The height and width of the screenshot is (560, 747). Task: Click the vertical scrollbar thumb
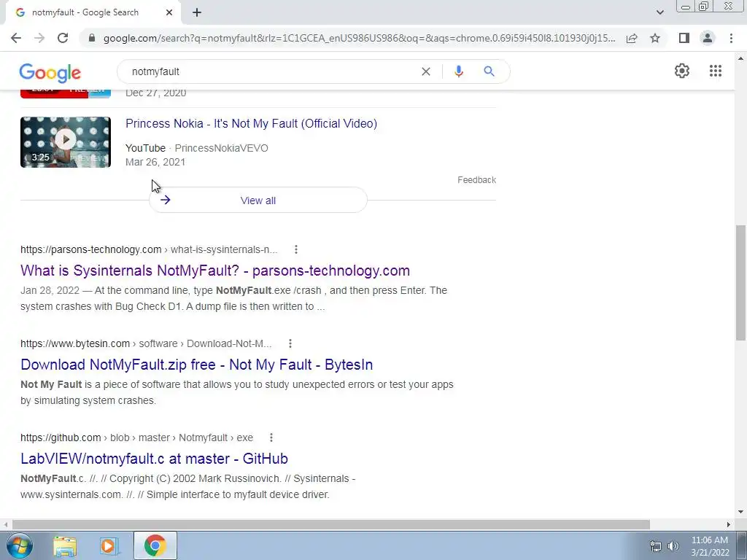(740, 283)
